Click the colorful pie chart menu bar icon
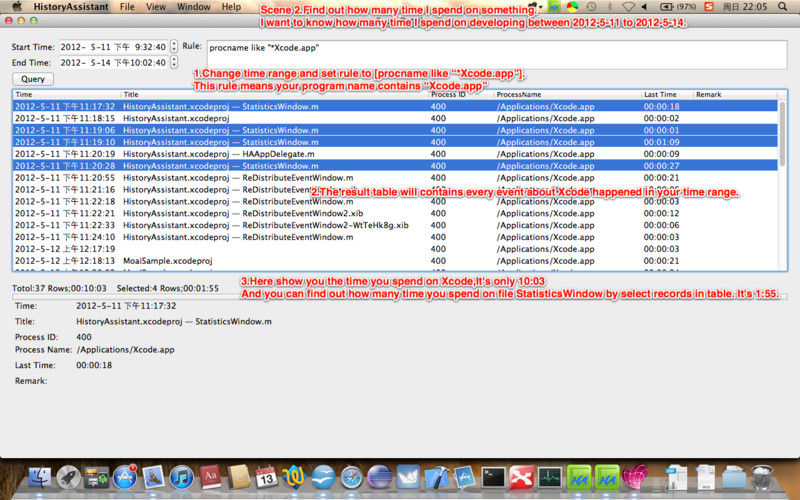This screenshot has height=500, width=800. pyautogui.click(x=572, y=7)
